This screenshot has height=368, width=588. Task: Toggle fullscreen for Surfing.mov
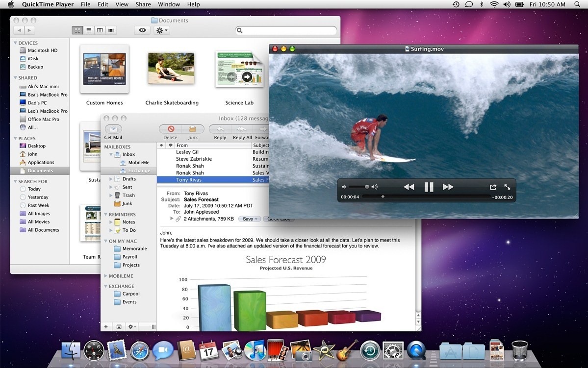pyautogui.click(x=508, y=186)
